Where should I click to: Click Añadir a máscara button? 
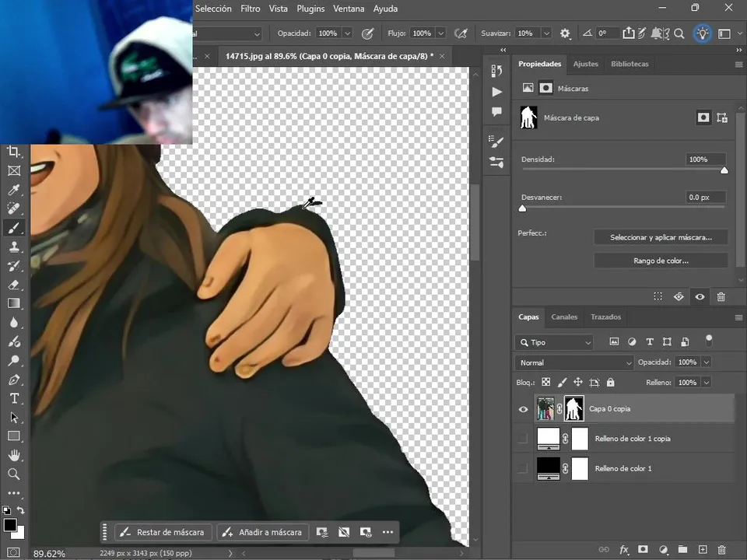tap(263, 532)
